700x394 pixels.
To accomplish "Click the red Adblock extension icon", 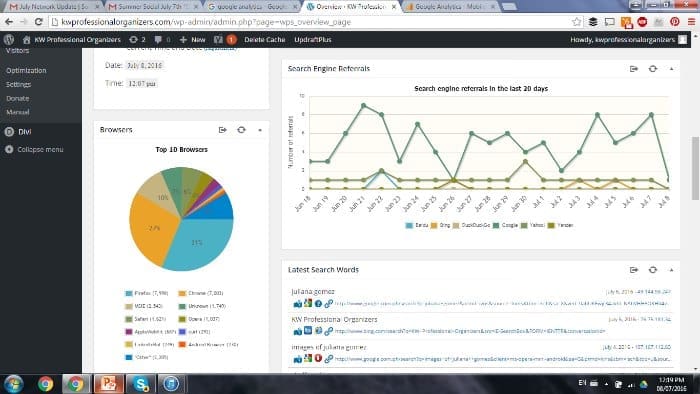I will coord(642,21).
